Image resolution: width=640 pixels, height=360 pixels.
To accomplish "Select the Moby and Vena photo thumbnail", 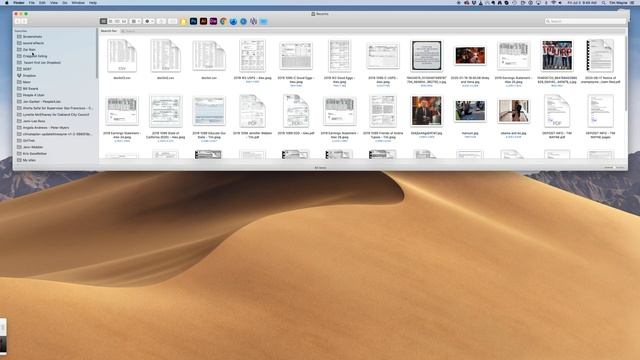I will point(470,56).
